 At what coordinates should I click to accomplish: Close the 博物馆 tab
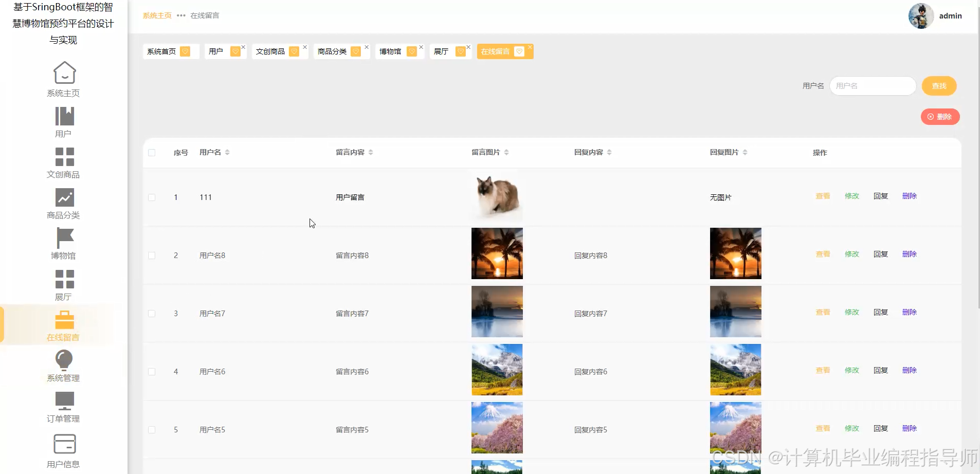421,47
